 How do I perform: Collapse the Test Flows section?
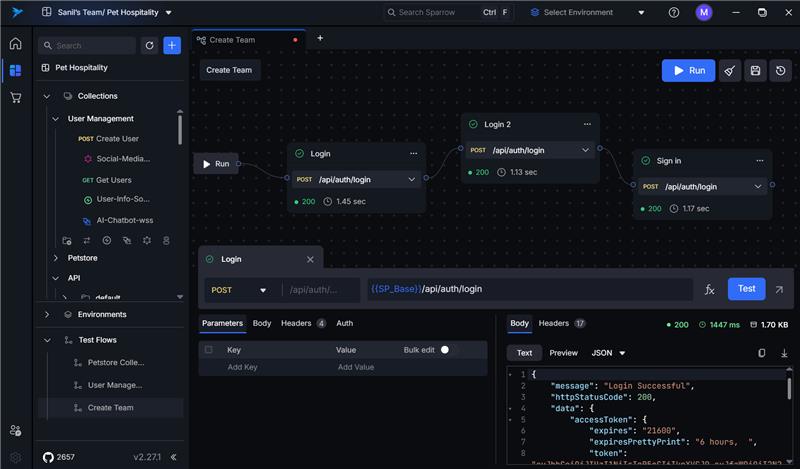(x=47, y=340)
